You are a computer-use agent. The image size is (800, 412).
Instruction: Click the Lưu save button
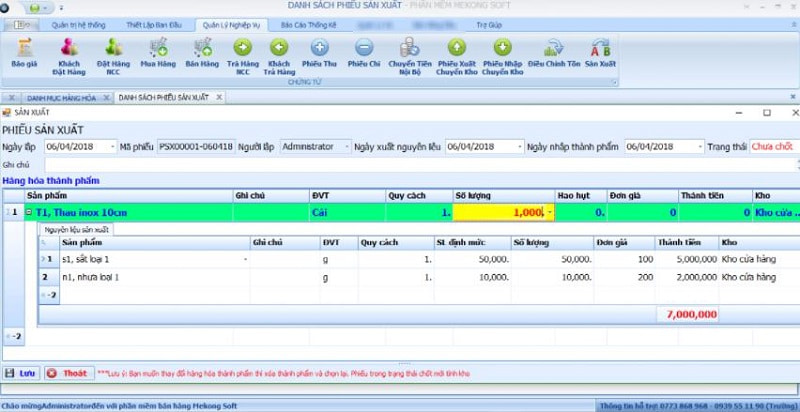tap(21, 373)
